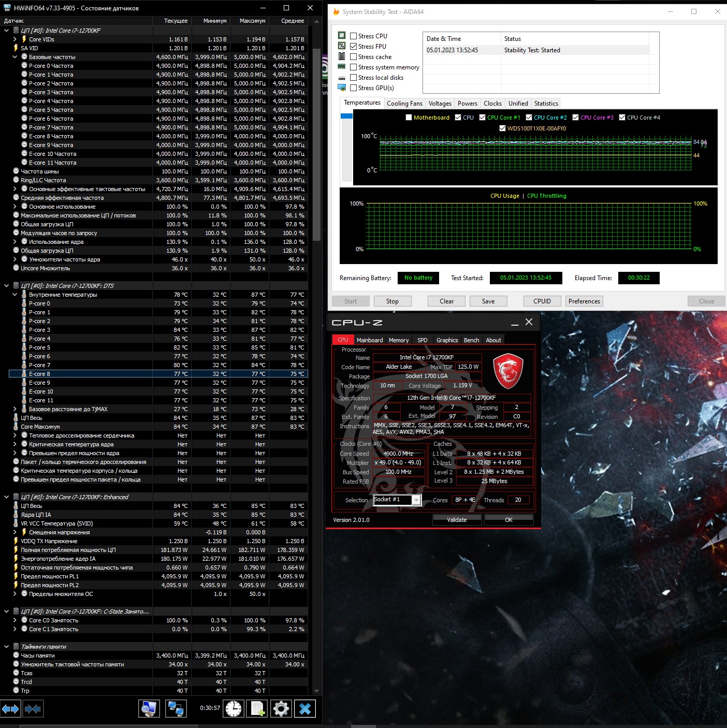Expand the Основные эффективные тактовые частоты row
Image resolution: width=727 pixels, height=728 pixels.
tap(15, 189)
